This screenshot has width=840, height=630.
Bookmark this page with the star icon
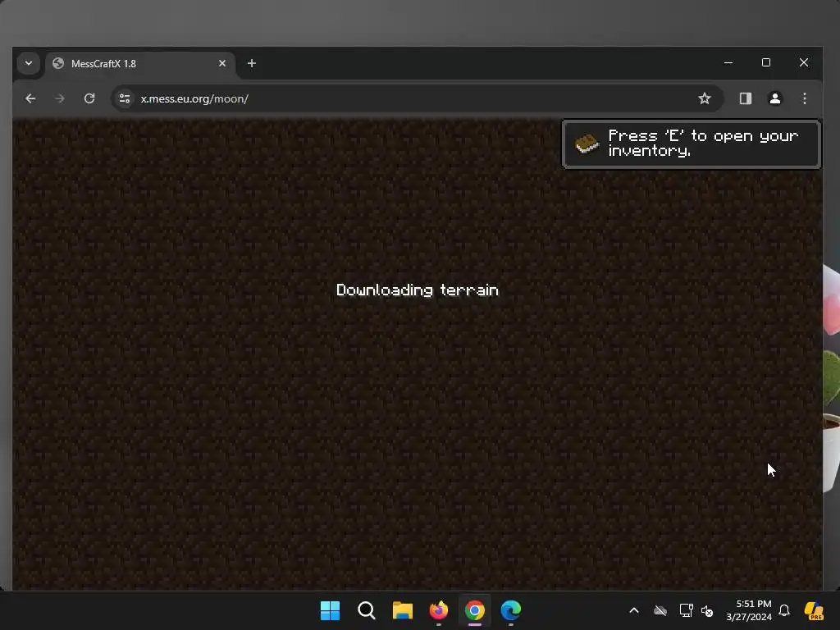pos(705,98)
